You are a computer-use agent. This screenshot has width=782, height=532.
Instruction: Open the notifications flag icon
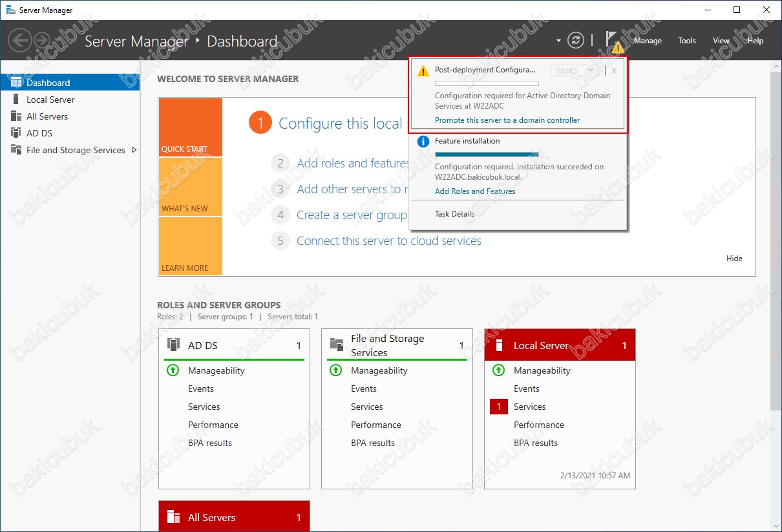pos(614,41)
